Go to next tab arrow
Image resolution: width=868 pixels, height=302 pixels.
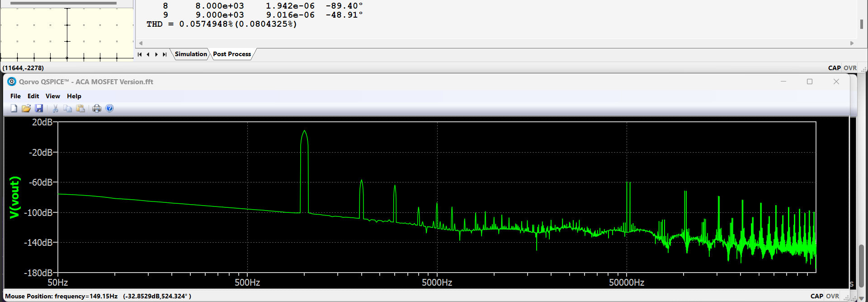pos(156,54)
